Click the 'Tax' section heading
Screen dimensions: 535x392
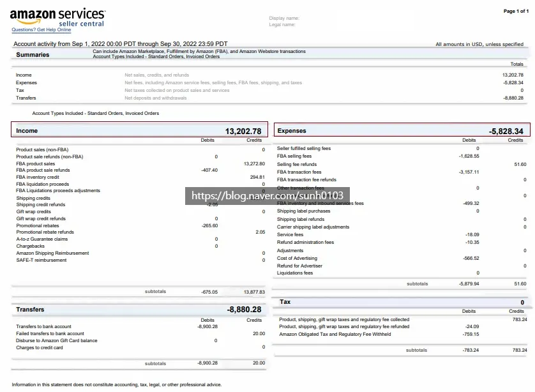click(x=285, y=302)
